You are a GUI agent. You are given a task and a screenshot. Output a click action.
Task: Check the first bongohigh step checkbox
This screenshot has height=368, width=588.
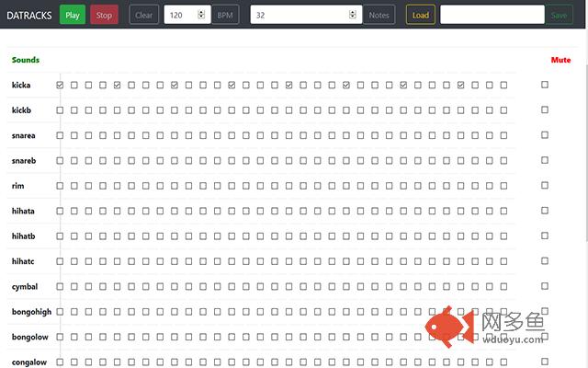(60, 312)
